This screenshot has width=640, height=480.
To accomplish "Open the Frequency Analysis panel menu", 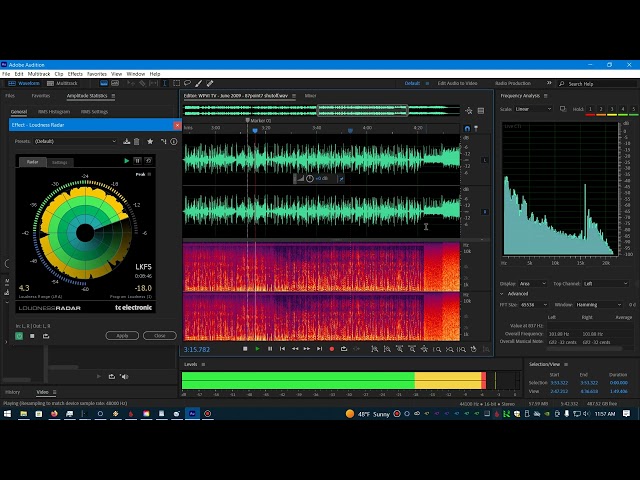I will pyautogui.click(x=546, y=96).
